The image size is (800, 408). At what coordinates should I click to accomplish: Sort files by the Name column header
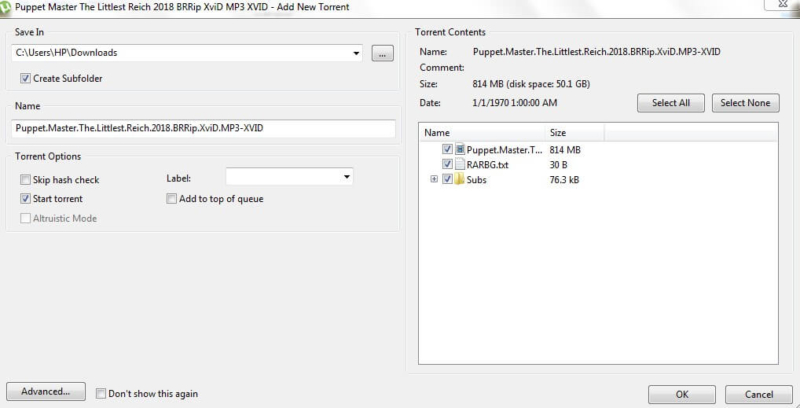[482, 133]
